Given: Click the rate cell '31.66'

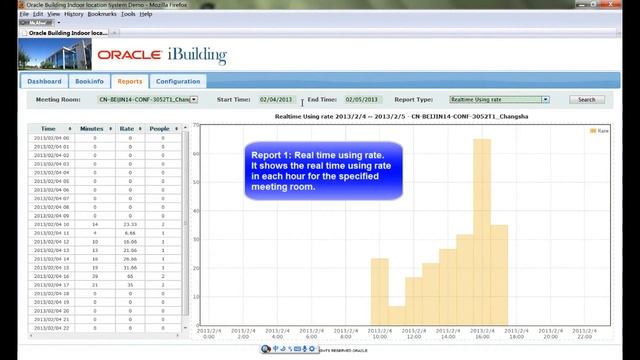Looking at the screenshot, I should (130, 268).
